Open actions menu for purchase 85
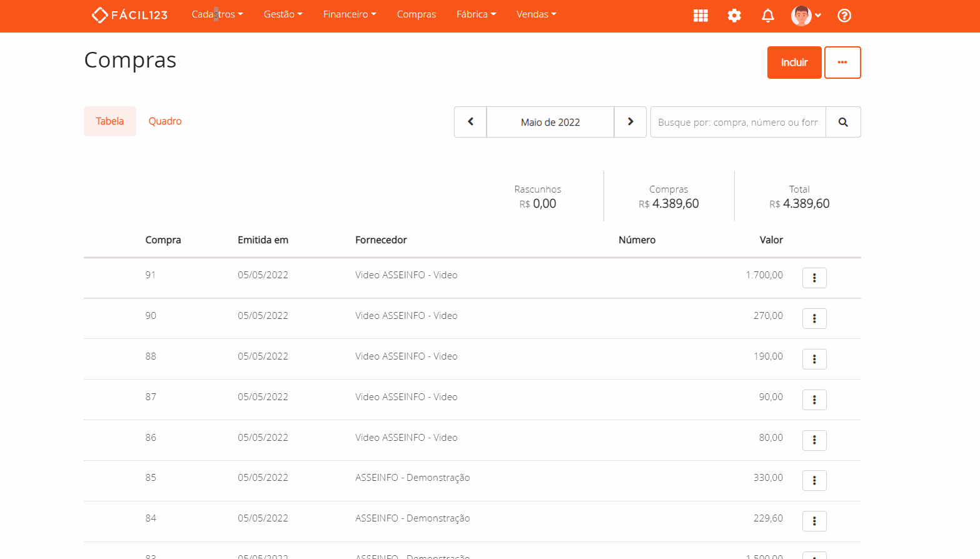Screen dimensions: 980x559 point(814,480)
